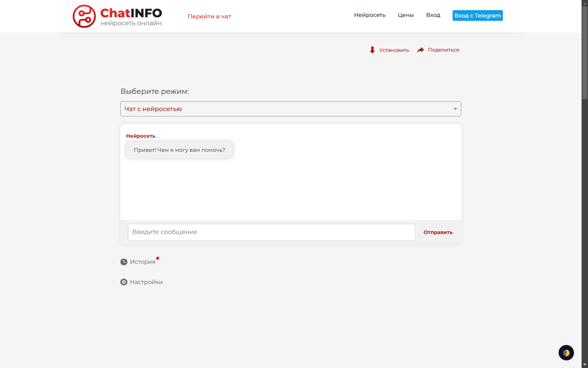Screen dimensions: 588x368
Task: Open the 'Чат с нейросетью' mode dropdown
Action: [290, 109]
